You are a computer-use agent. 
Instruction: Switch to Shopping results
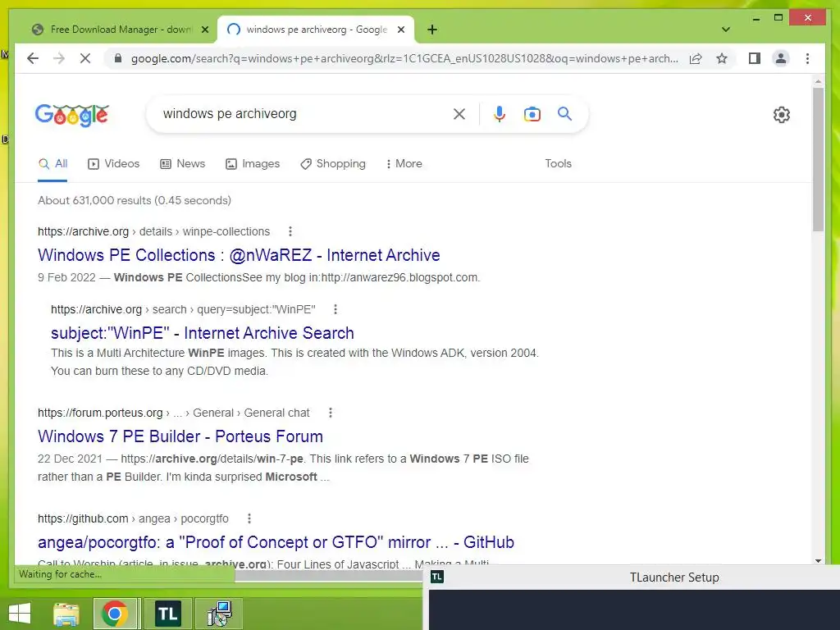coord(333,164)
